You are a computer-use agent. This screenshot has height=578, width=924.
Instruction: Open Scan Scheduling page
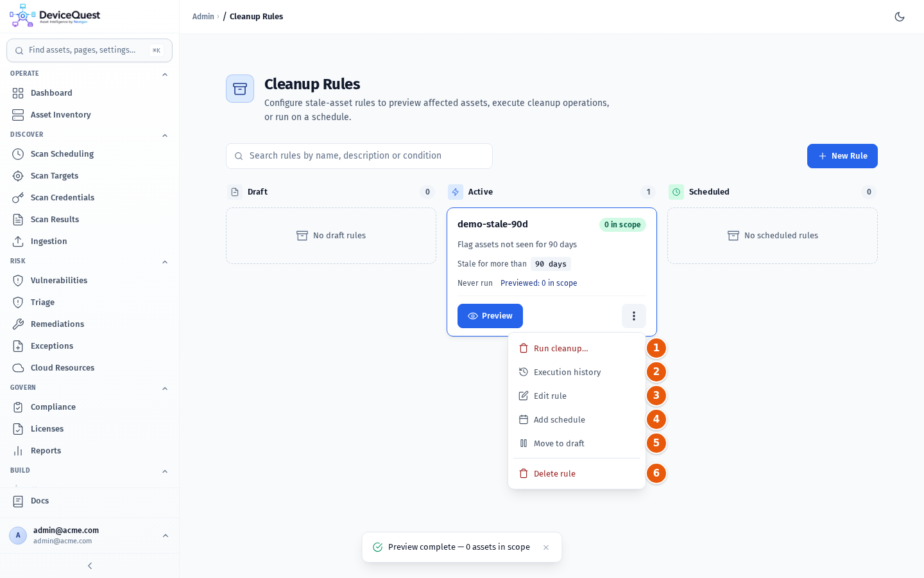tap(89, 154)
